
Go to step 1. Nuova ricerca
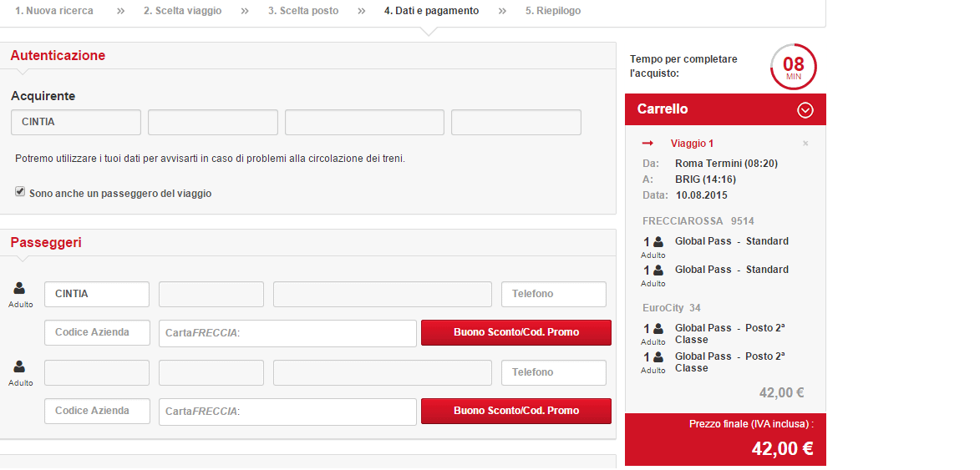[x=54, y=11]
